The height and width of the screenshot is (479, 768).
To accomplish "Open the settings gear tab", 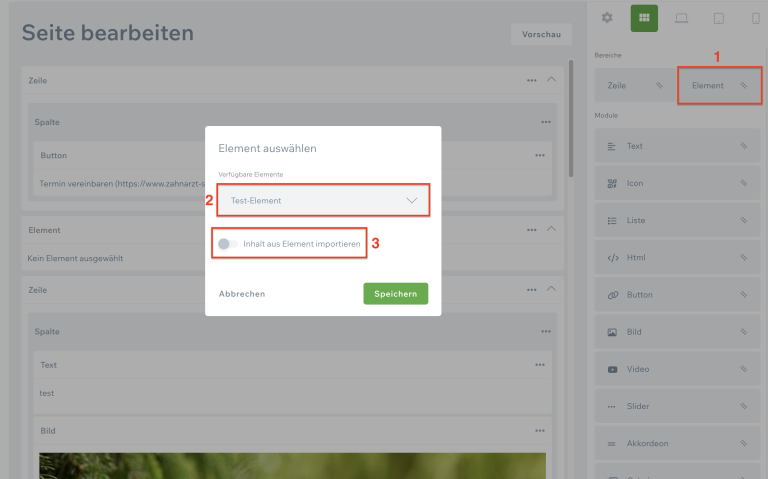I will coord(607,18).
